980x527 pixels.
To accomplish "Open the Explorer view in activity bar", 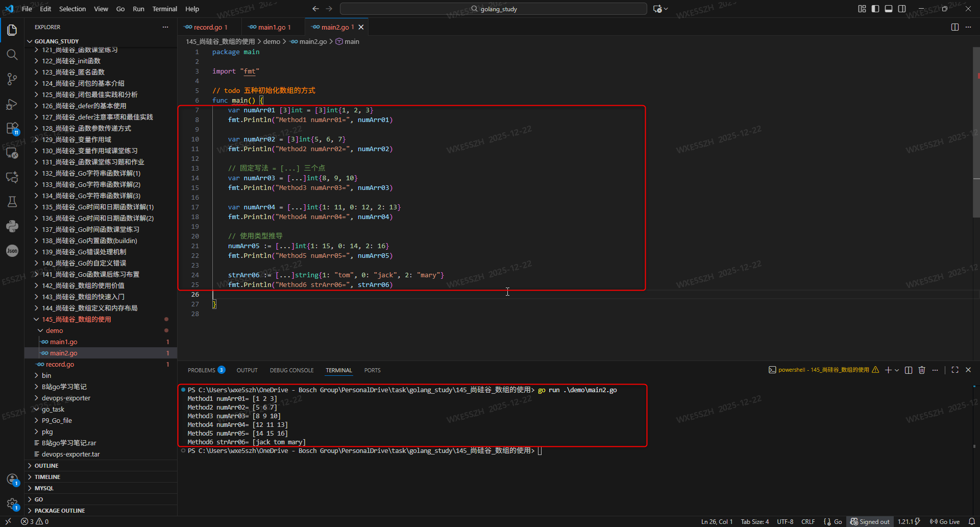I will coord(12,30).
